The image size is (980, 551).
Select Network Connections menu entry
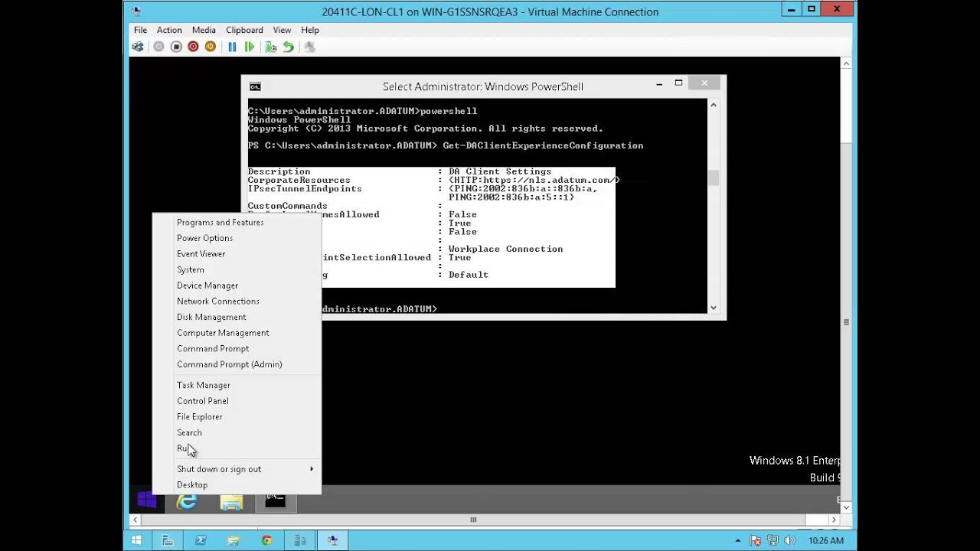click(237, 301)
